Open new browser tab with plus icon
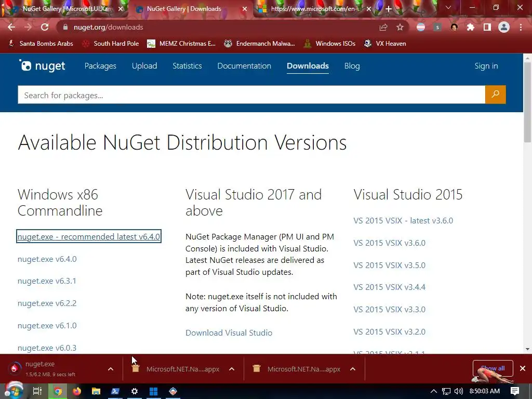 click(389, 9)
